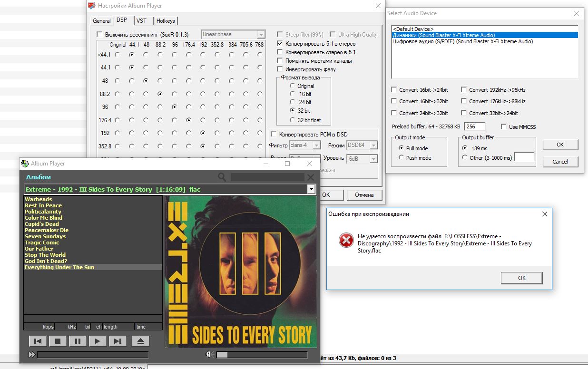Enable Инвертировать фазу checkbox
Image resolution: width=588 pixels, height=369 pixels.
(280, 69)
